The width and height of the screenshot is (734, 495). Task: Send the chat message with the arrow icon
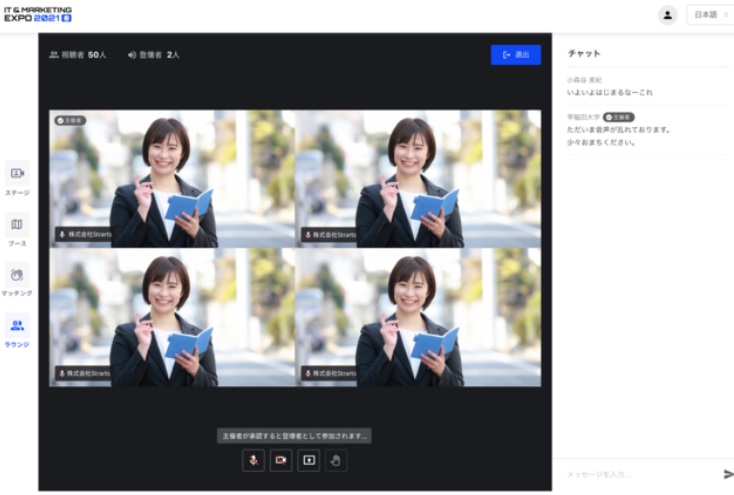(728, 474)
